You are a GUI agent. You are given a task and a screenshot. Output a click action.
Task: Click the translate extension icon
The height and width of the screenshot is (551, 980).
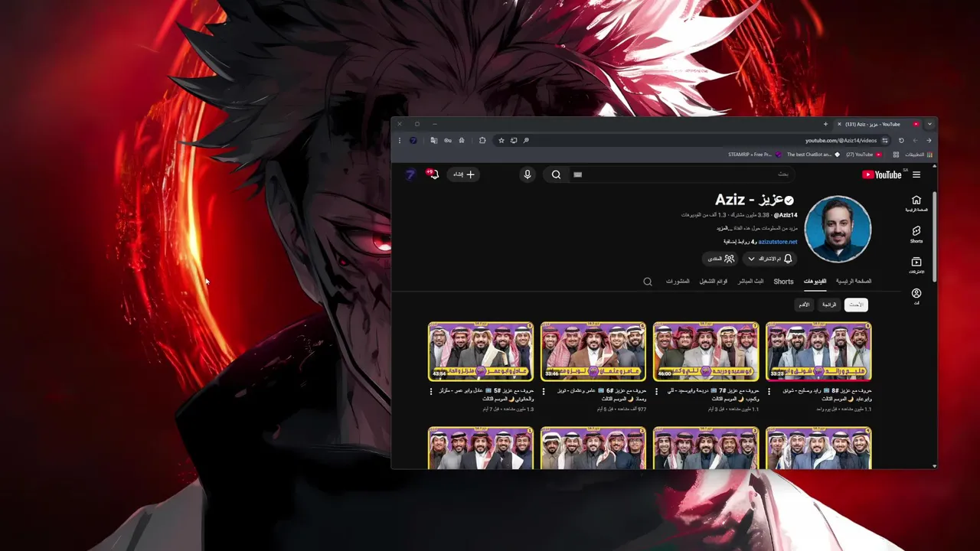pyautogui.click(x=434, y=140)
